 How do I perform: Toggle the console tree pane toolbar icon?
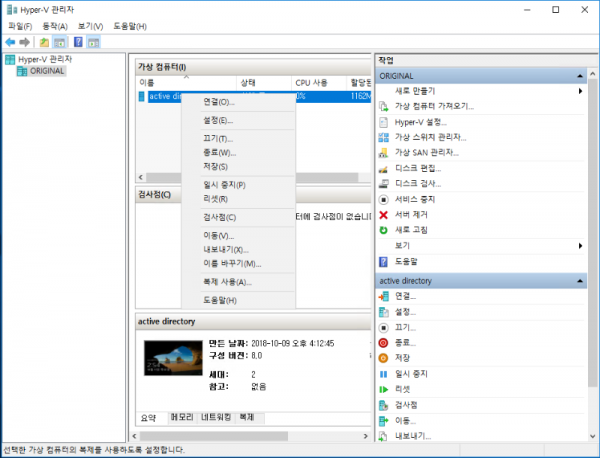[x=60, y=42]
